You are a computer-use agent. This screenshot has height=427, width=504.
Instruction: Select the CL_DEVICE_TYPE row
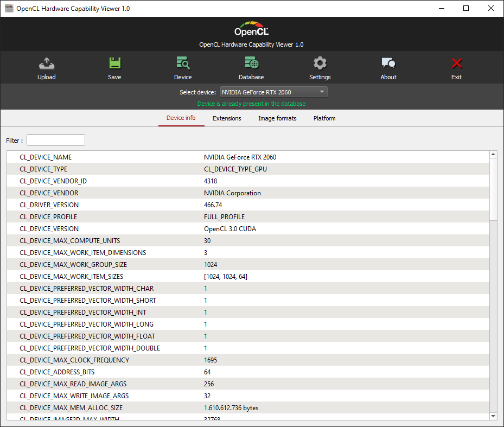pos(248,169)
